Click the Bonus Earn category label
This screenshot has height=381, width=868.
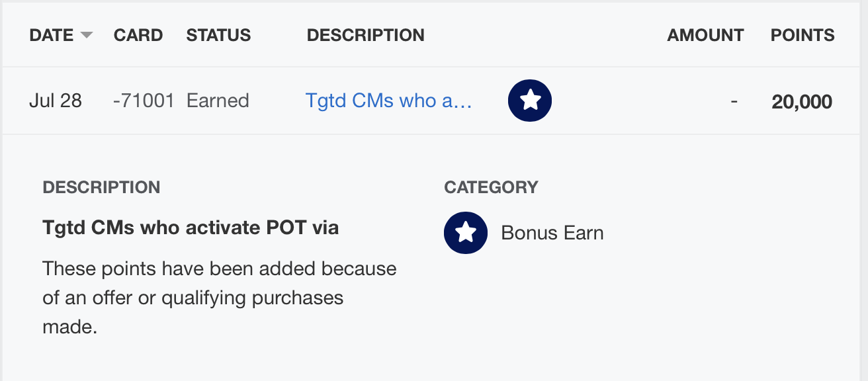click(552, 233)
